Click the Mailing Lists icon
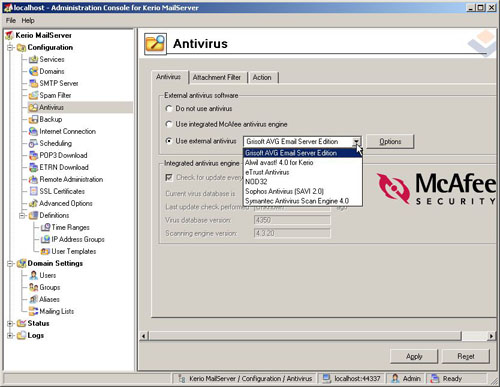The image size is (500, 387). [x=33, y=311]
